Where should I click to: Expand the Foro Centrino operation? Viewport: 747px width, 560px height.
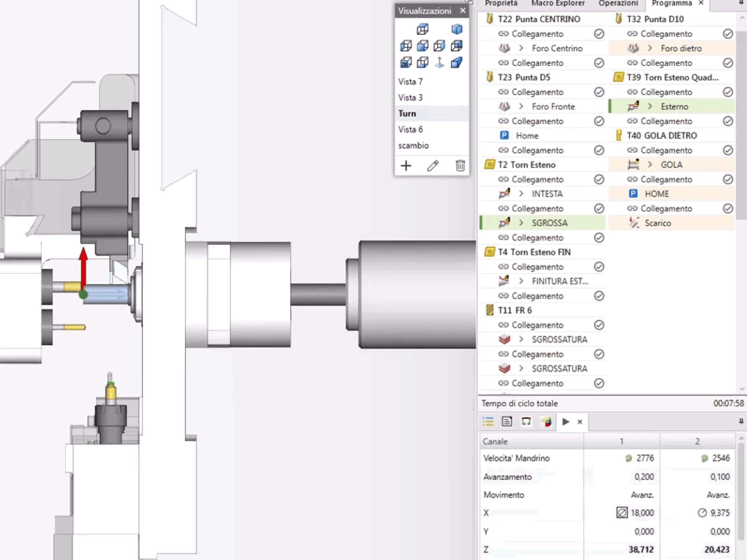coord(521,48)
